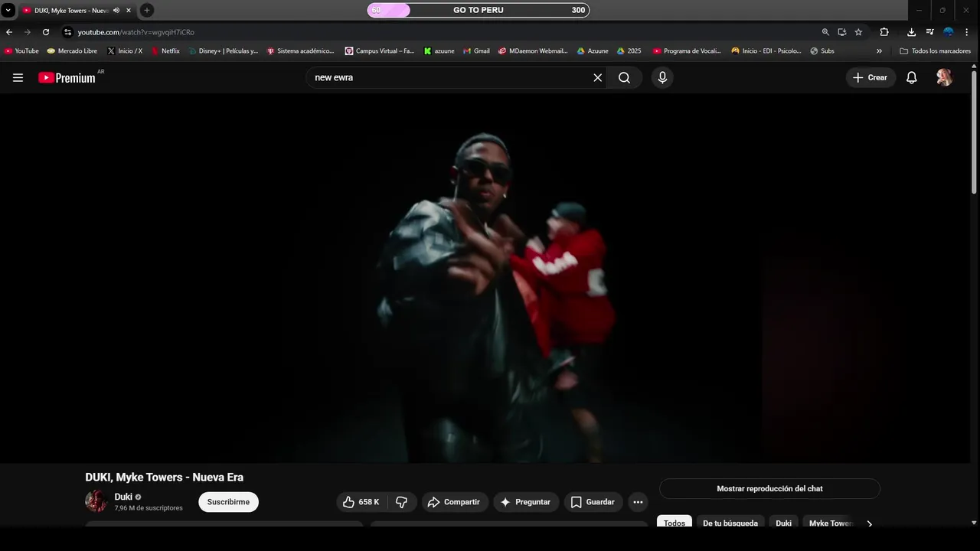
Task: Save video with Guardar button
Action: click(x=593, y=502)
